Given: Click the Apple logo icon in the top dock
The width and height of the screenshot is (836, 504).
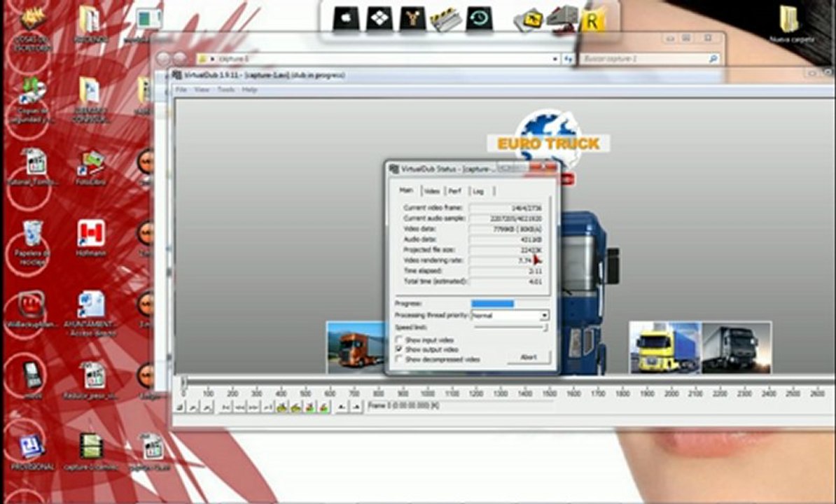Looking at the screenshot, I should point(345,19).
